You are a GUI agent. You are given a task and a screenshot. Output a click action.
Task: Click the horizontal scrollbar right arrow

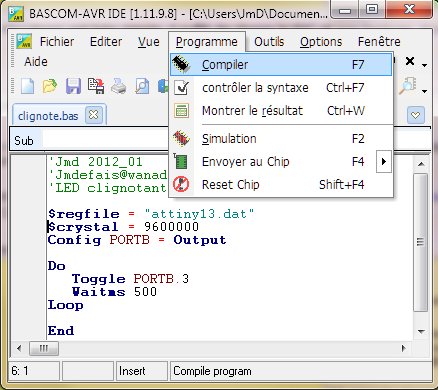[404, 348]
